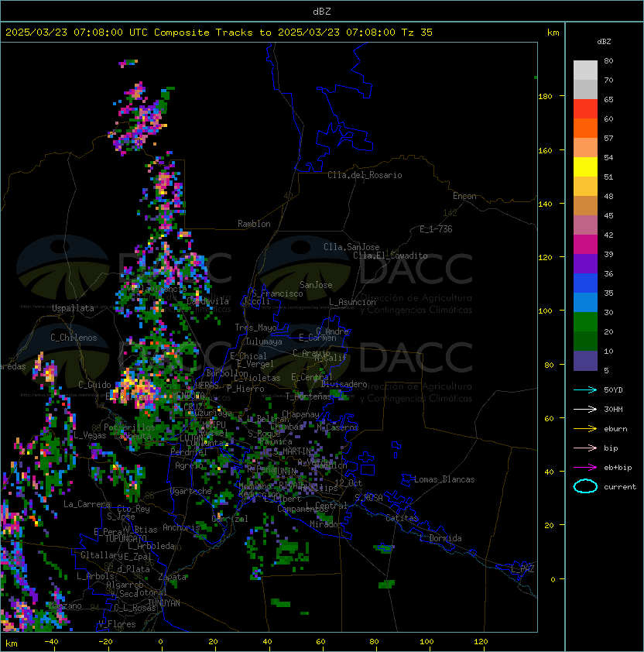Click the 'E_1-736' map label
The width and height of the screenshot is (644, 652).
click(436, 229)
